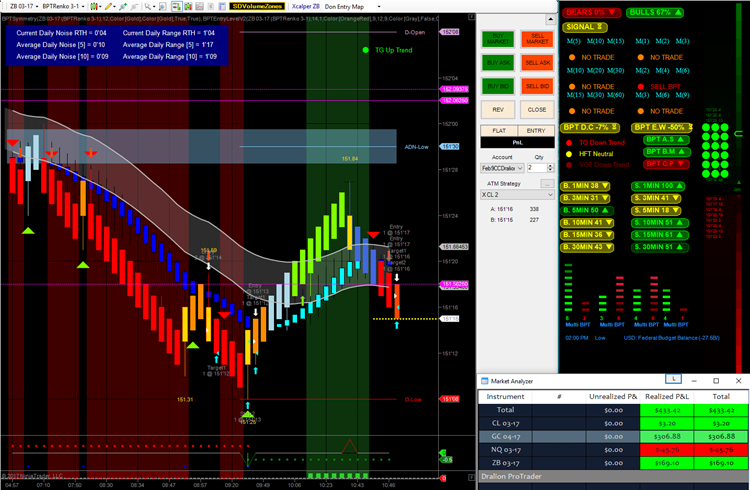750x490 pixels.
Task: Click the CLOSE position button
Action: coord(537,110)
